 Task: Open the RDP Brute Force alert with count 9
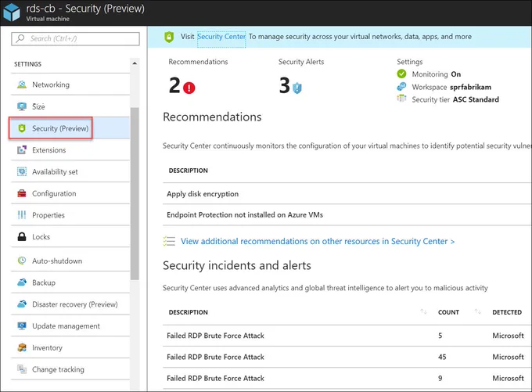pos(347,378)
